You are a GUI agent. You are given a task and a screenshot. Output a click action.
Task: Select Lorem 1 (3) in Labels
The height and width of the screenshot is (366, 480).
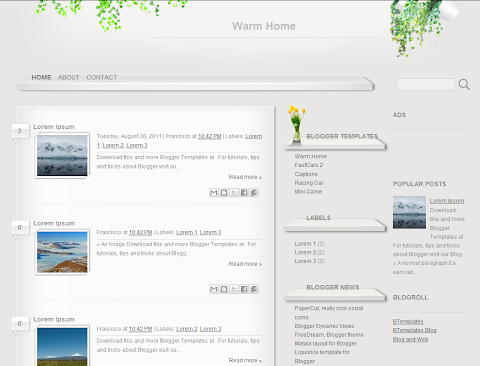tap(309, 244)
